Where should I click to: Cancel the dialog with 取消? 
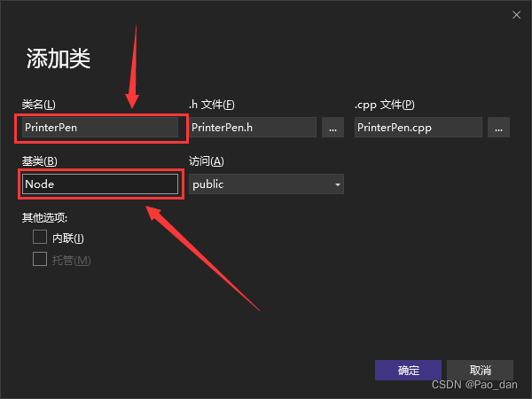tap(480, 370)
